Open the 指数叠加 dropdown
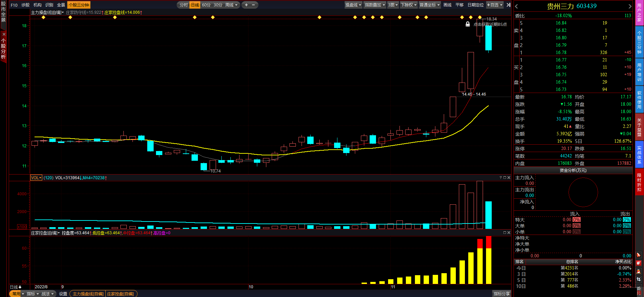 (x=375, y=5)
